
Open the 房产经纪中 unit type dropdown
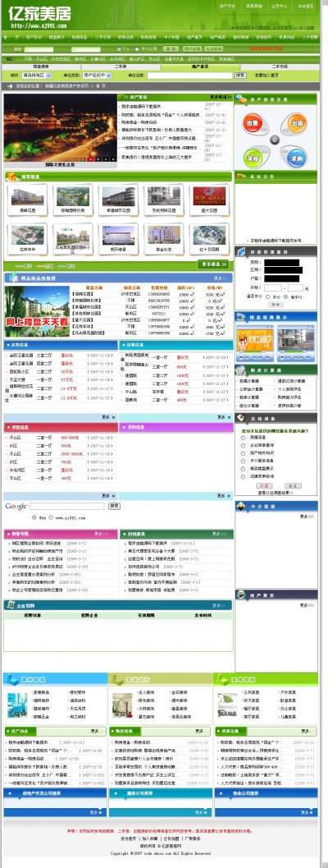98,75
